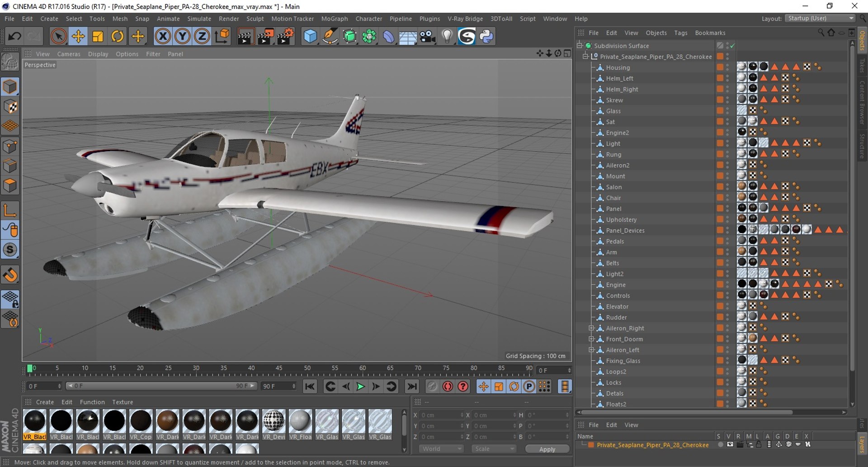Open the Floor environment object icon
This screenshot has width=868, height=467.
(x=408, y=36)
